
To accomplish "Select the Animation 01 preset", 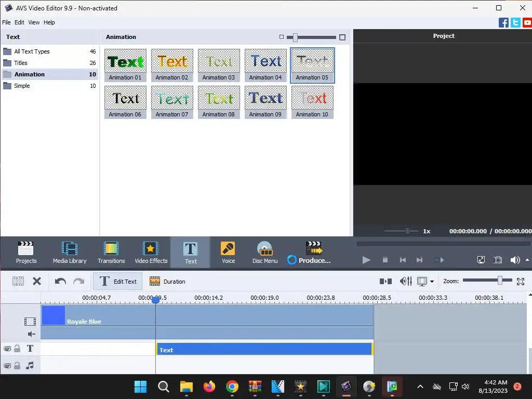I will (x=125, y=65).
